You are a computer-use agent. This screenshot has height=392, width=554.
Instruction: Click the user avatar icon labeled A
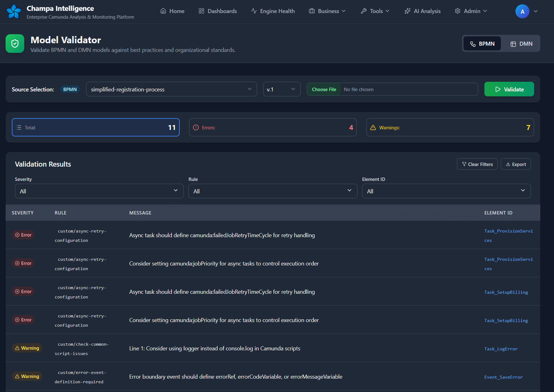pos(522,12)
